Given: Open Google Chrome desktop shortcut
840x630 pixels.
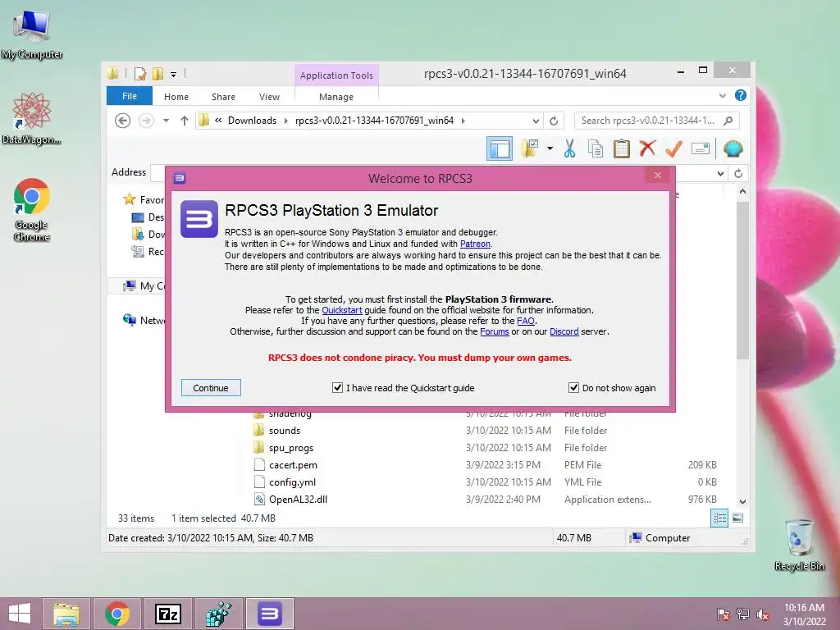Looking at the screenshot, I should (x=32, y=210).
